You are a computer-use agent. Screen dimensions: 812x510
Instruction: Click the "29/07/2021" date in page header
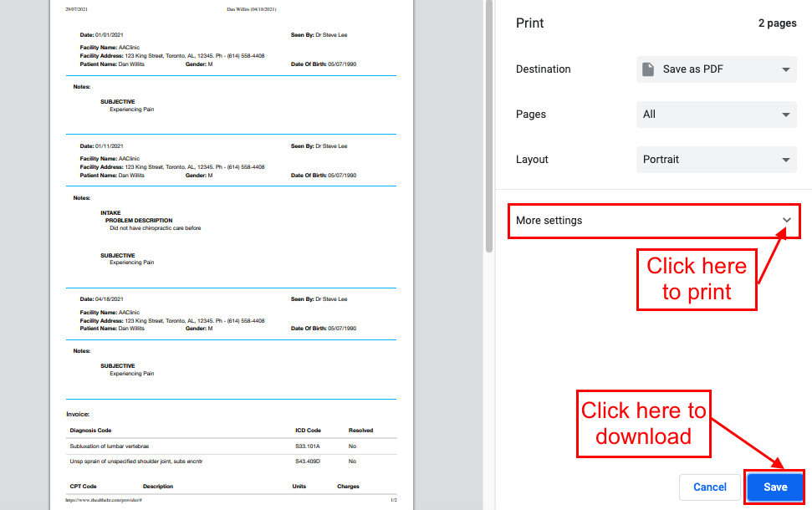click(77, 9)
